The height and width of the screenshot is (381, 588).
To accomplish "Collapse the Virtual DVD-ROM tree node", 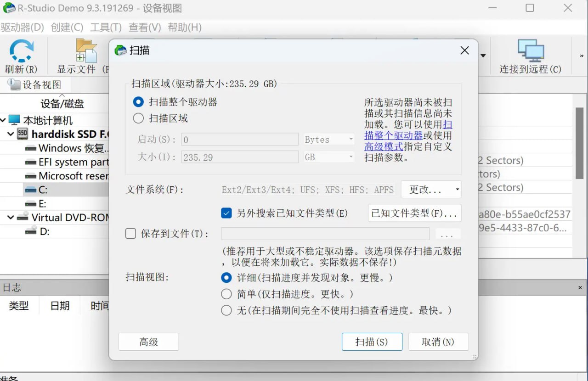I will coord(11,217).
